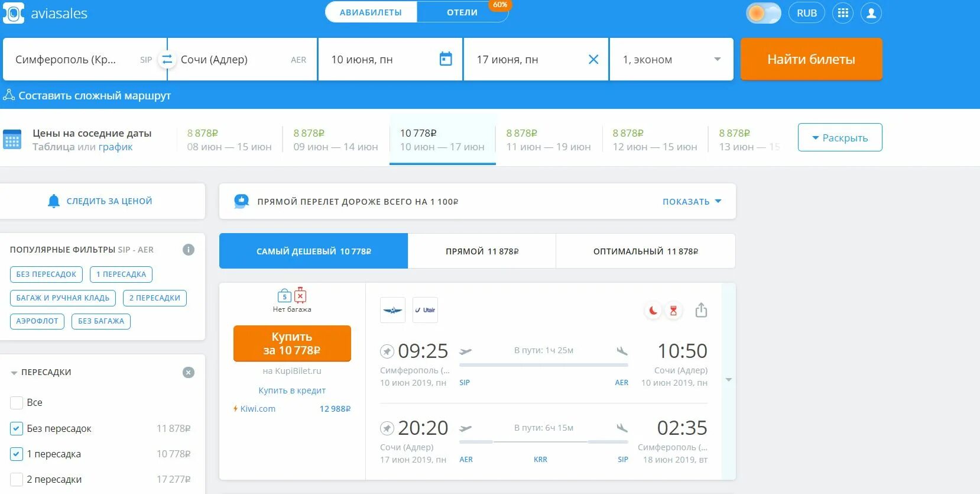Uncheck 1 пересадка checkbox
The height and width of the screenshot is (494, 980).
(x=17, y=454)
